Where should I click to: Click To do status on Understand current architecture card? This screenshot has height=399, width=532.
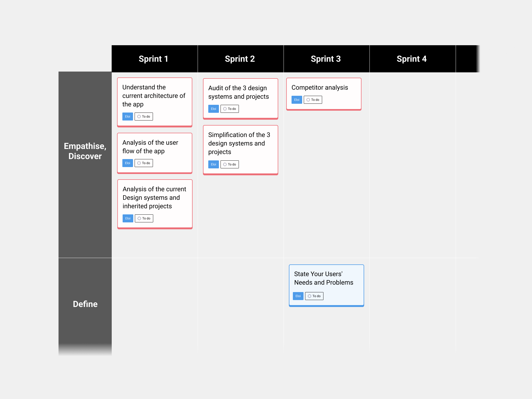(x=144, y=117)
